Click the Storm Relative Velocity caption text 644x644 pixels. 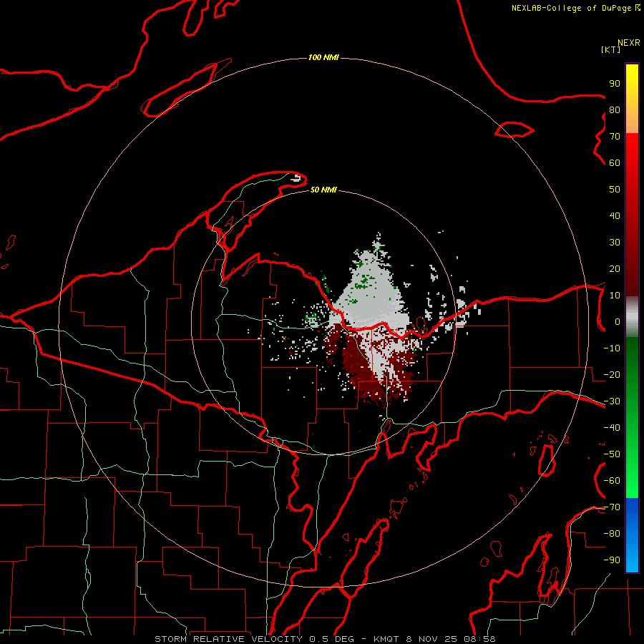(325, 639)
